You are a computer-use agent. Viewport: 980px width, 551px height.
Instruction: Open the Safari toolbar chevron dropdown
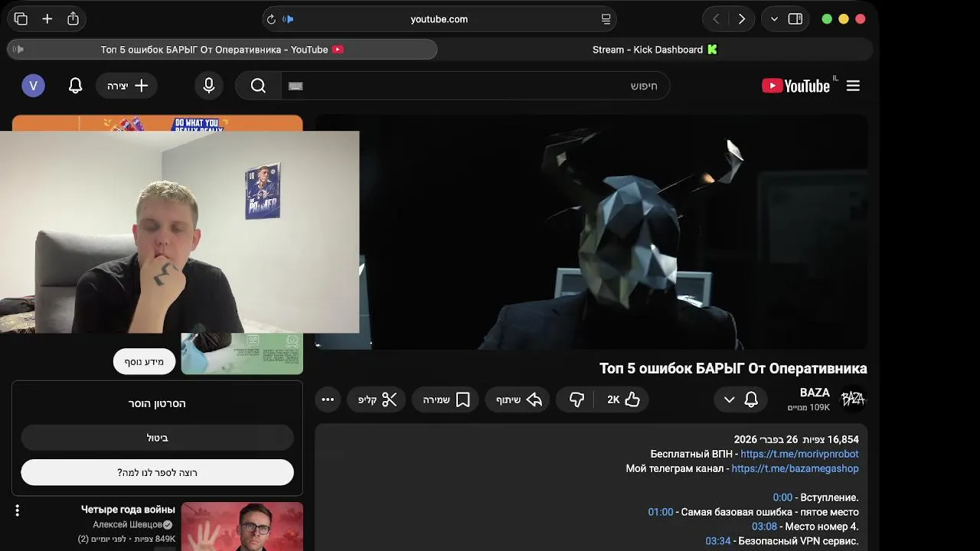tap(774, 19)
